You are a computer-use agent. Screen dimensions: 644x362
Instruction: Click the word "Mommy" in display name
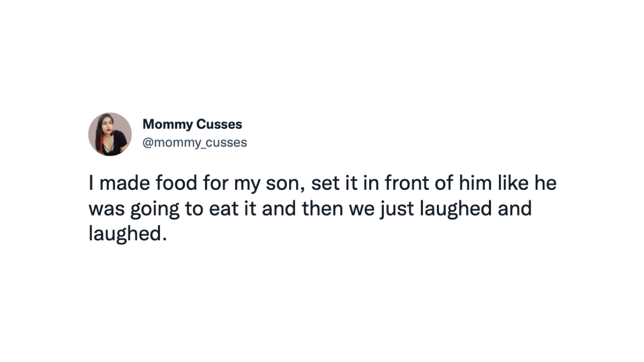[167, 124]
